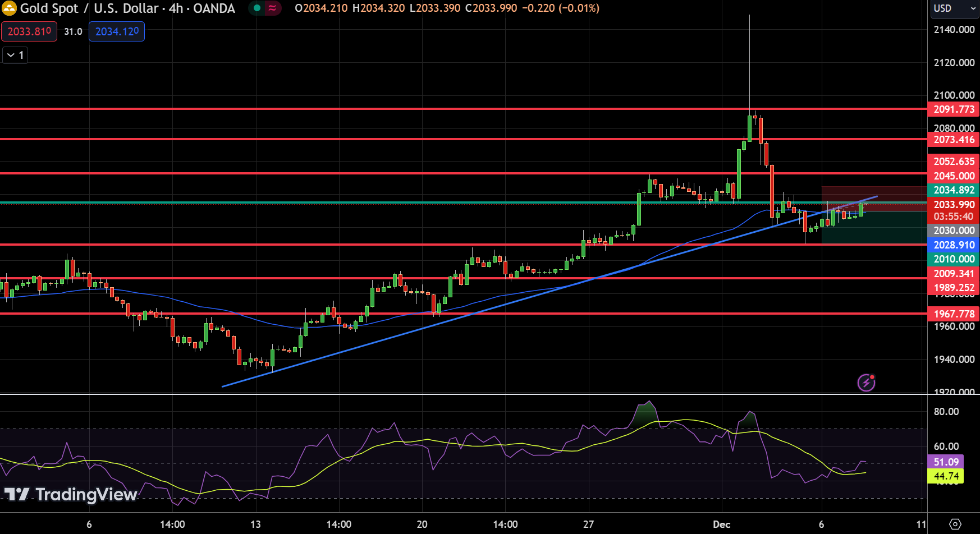The image size is (980, 534).
Task: Click the blue 2034.120 buy price button
Action: point(117,31)
